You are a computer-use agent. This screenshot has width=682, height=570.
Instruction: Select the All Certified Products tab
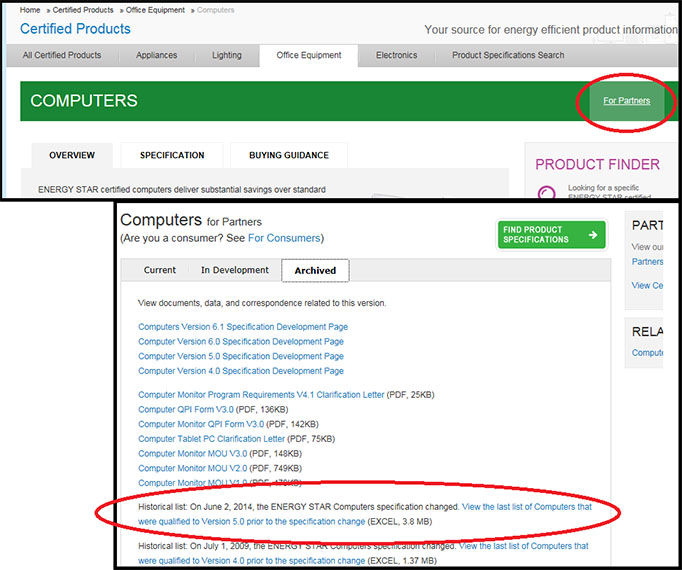point(62,55)
